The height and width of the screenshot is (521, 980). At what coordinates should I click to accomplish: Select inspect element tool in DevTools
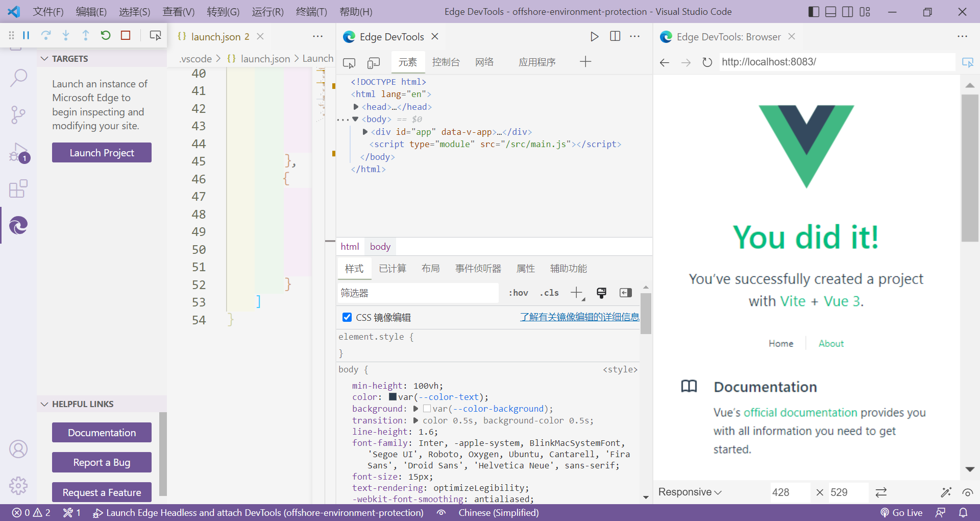[x=349, y=63]
